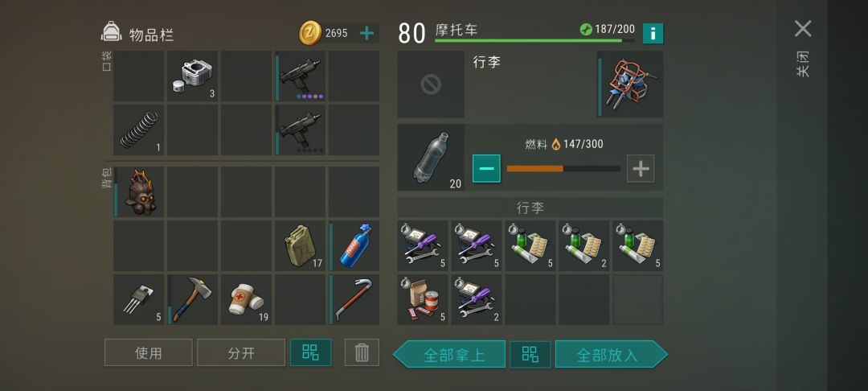Click the 使用 button
Image resolution: width=868 pixels, height=391 pixels.
[x=149, y=352]
